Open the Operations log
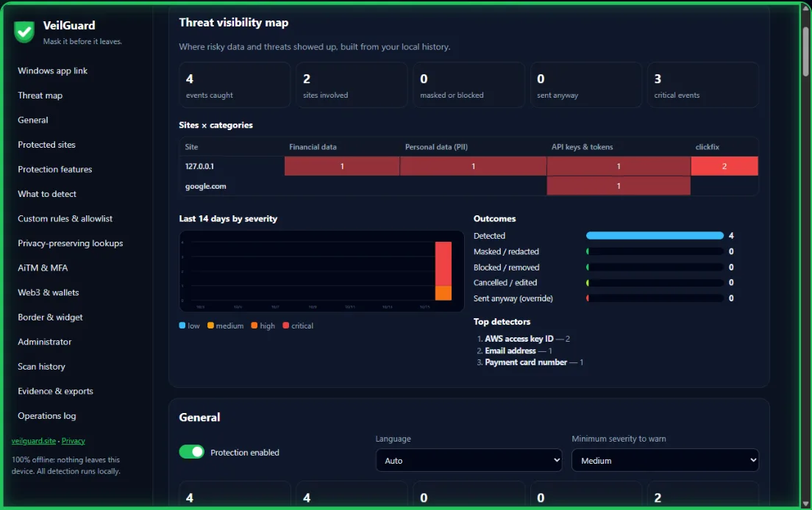Image resolution: width=812 pixels, height=510 pixels. [x=46, y=416]
